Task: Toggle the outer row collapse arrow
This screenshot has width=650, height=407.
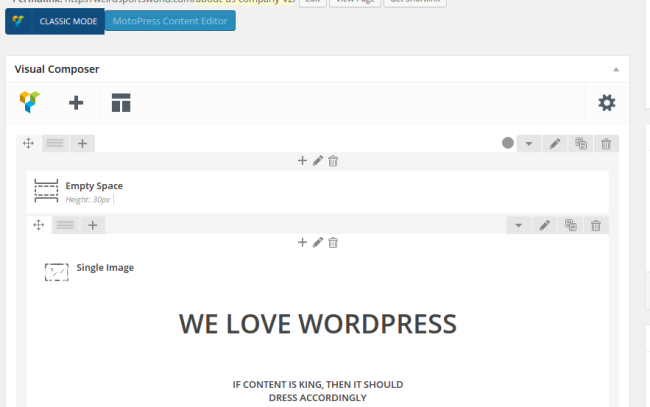Action: 529,144
